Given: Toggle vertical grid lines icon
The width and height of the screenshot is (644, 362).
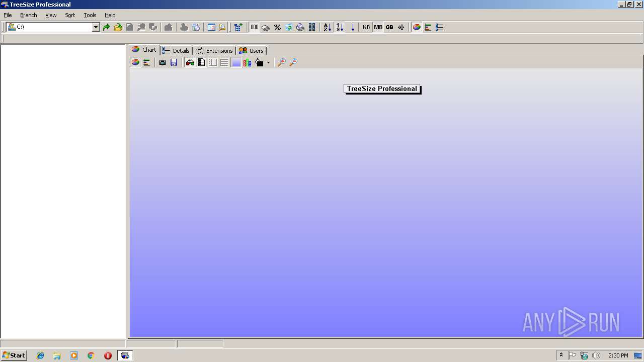Looking at the screenshot, I should pos(213,62).
